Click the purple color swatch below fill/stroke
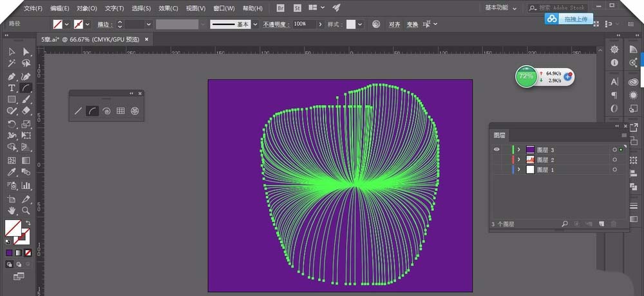 (9, 253)
